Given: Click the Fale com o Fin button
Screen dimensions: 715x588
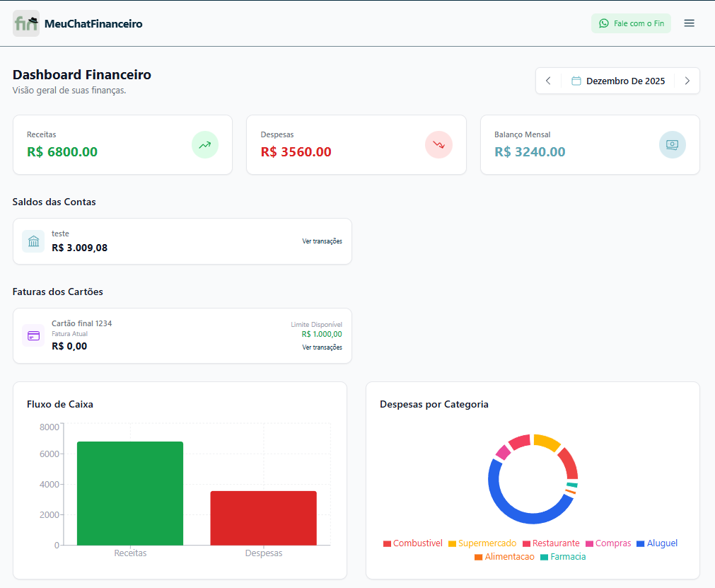Looking at the screenshot, I should point(631,23).
